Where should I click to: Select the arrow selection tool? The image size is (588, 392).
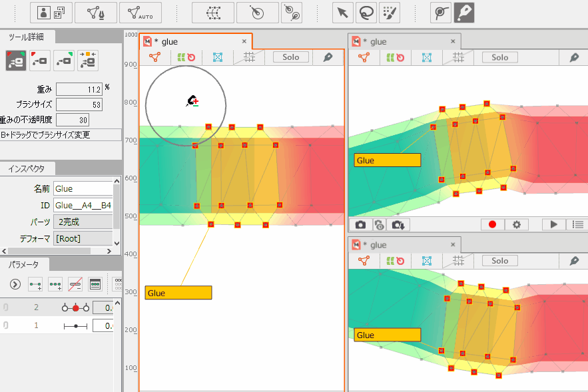342,13
